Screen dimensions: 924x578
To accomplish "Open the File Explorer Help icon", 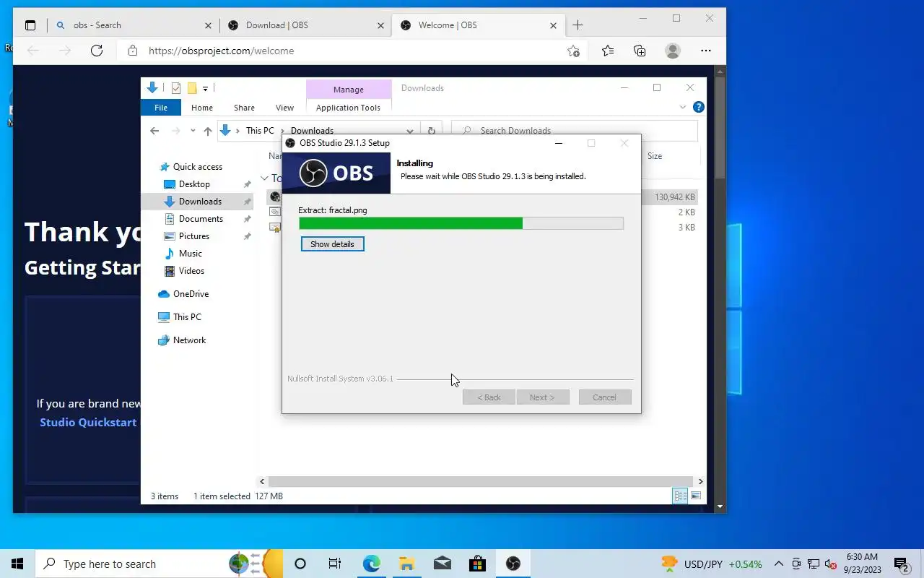I will 698,107.
